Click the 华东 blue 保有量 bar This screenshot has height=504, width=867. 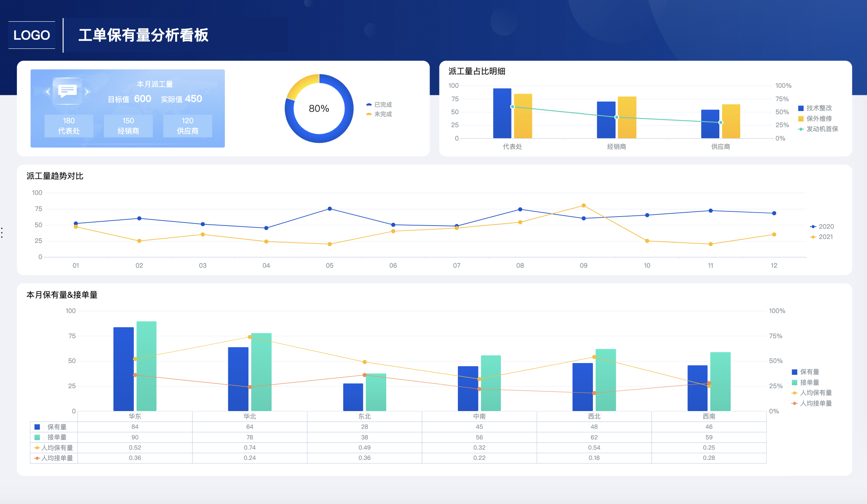(x=124, y=369)
